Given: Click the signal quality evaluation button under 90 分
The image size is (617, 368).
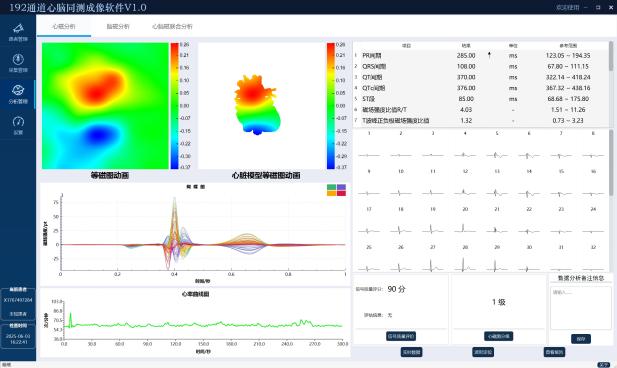Looking at the screenshot, I should tap(401, 336).
